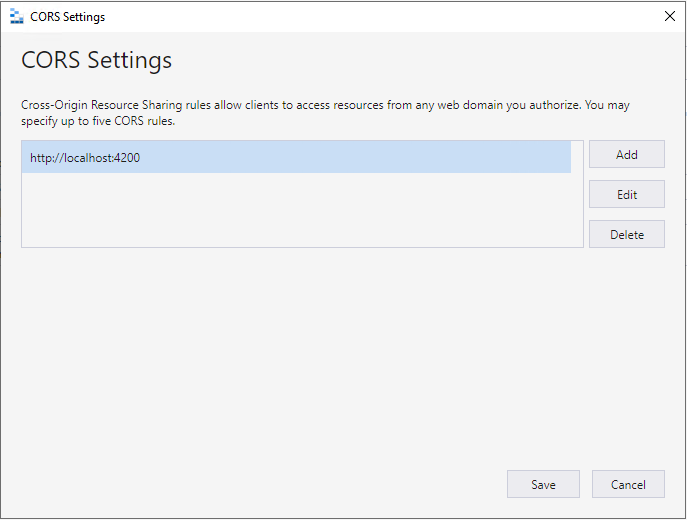687x520 pixels.
Task: Click the large CORS Settings heading
Action: pos(96,60)
